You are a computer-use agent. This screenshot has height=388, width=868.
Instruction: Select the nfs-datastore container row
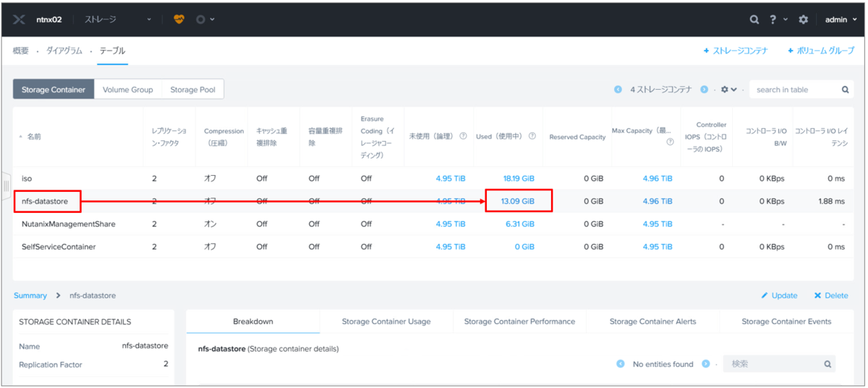point(433,201)
